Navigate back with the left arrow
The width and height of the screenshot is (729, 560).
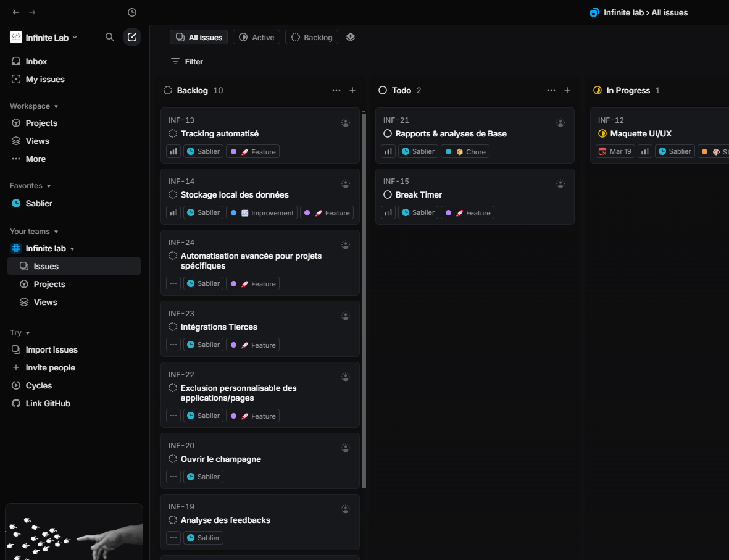(16, 12)
